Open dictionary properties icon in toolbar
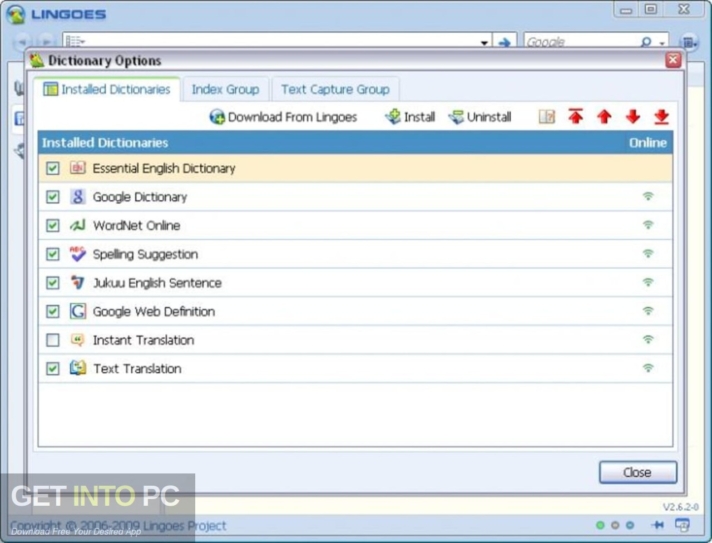Screen dimensions: 712x543 point(547,117)
